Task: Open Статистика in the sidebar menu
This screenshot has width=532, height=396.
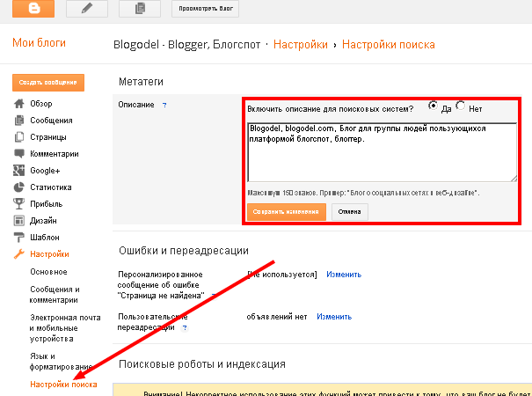Action: [x=51, y=187]
